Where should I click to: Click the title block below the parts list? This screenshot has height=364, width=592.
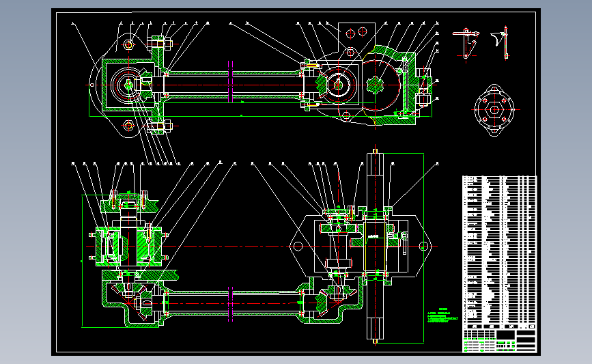click(499, 341)
